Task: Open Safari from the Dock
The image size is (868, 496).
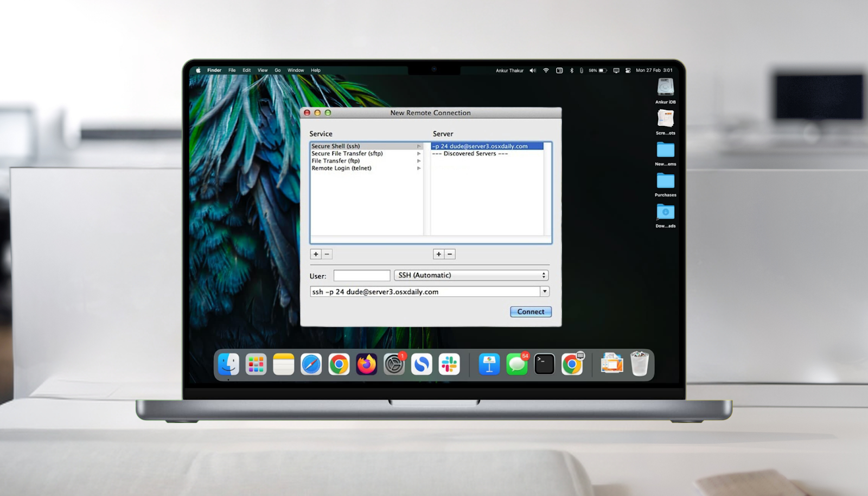Action: tap(311, 365)
